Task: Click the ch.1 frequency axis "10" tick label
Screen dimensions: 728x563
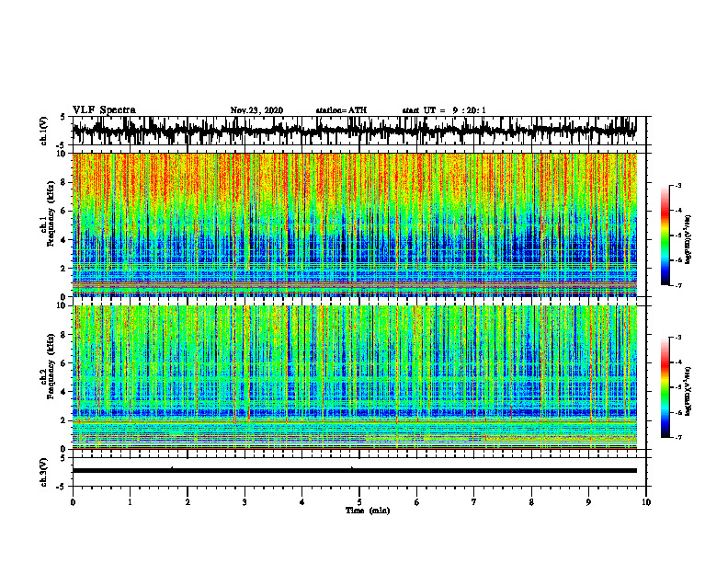Action: pyautogui.click(x=62, y=154)
